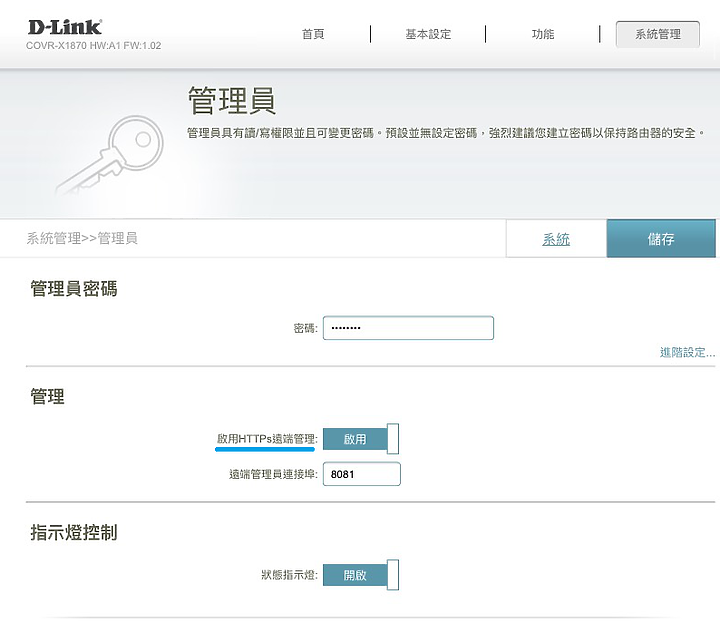Toggle the 狀態指示燈 LED switch
Screen dimensions: 720x623
pyautogui.click(x=361, y=575)
